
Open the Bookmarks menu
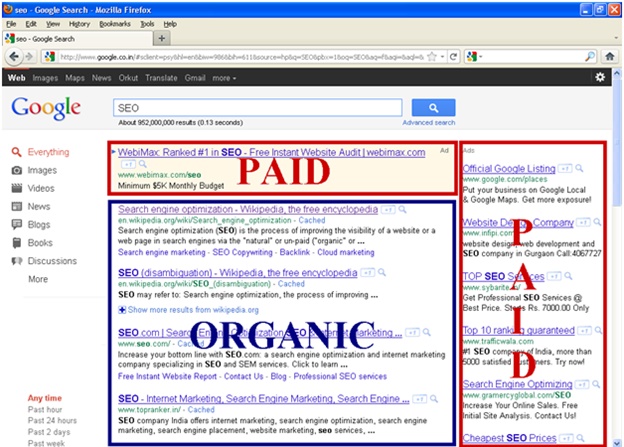(115, 24)
